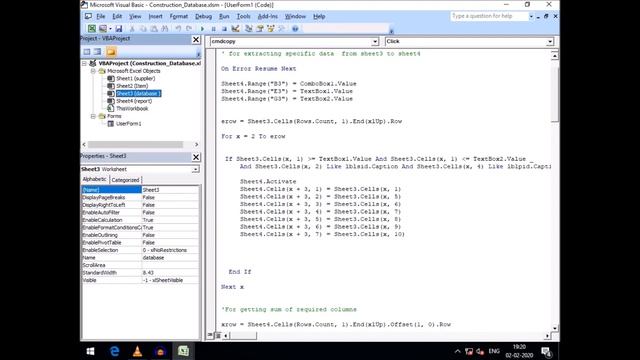
Task: Toggle Design Mode icon in toolbar
Action: 236,29
